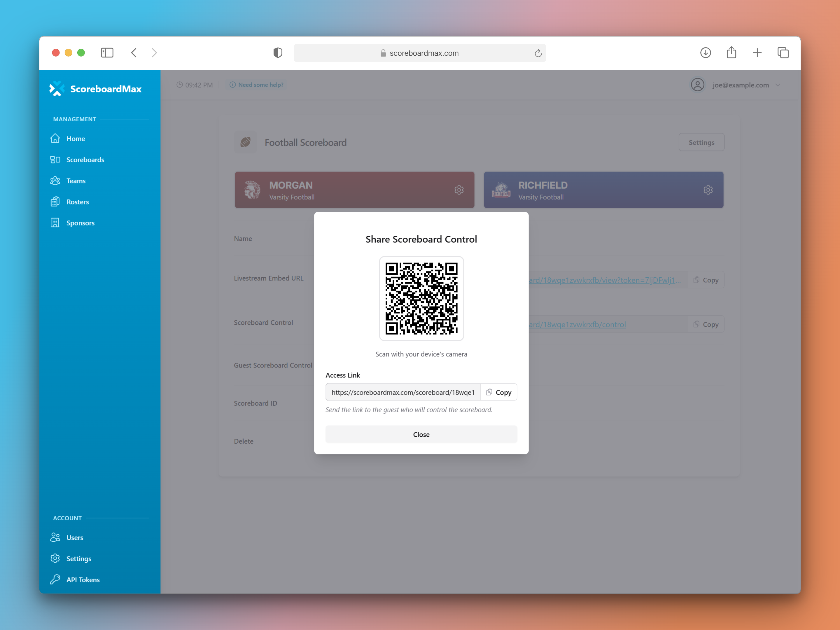Reload the page
This screenshot has height=630, width=840.
538,53
